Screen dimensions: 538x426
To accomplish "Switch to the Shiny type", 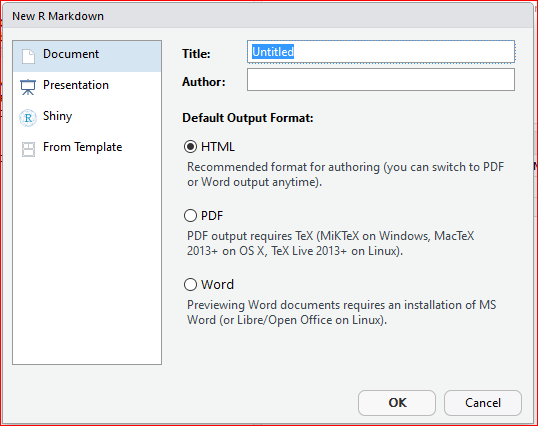I will pos(87,118).
